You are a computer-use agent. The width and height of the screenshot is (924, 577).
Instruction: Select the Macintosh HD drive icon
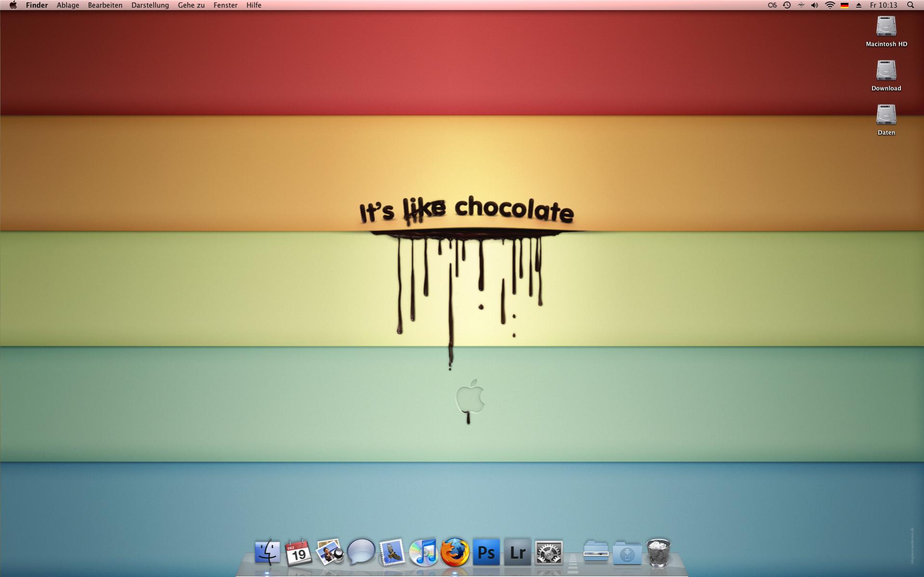click(x=886, y=26)
